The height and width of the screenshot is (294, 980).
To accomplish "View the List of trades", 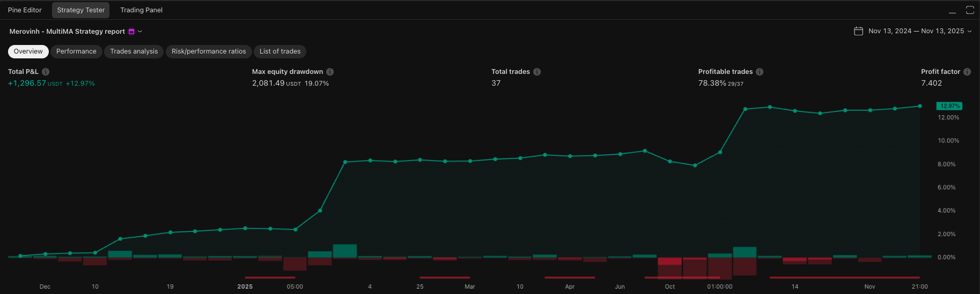I will [280, 51].
